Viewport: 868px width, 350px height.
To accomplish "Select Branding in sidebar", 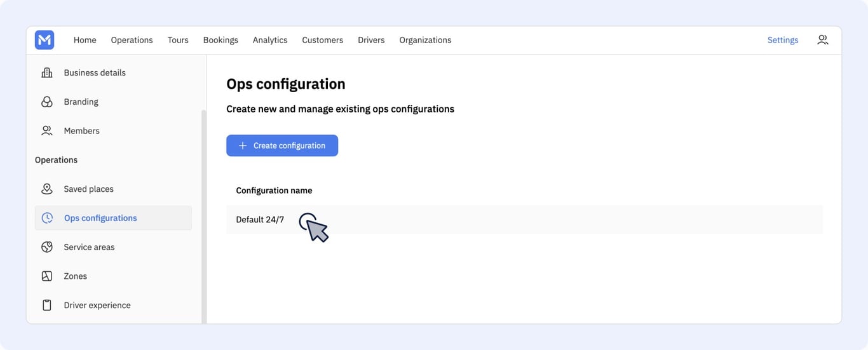I will pos(113,102).
